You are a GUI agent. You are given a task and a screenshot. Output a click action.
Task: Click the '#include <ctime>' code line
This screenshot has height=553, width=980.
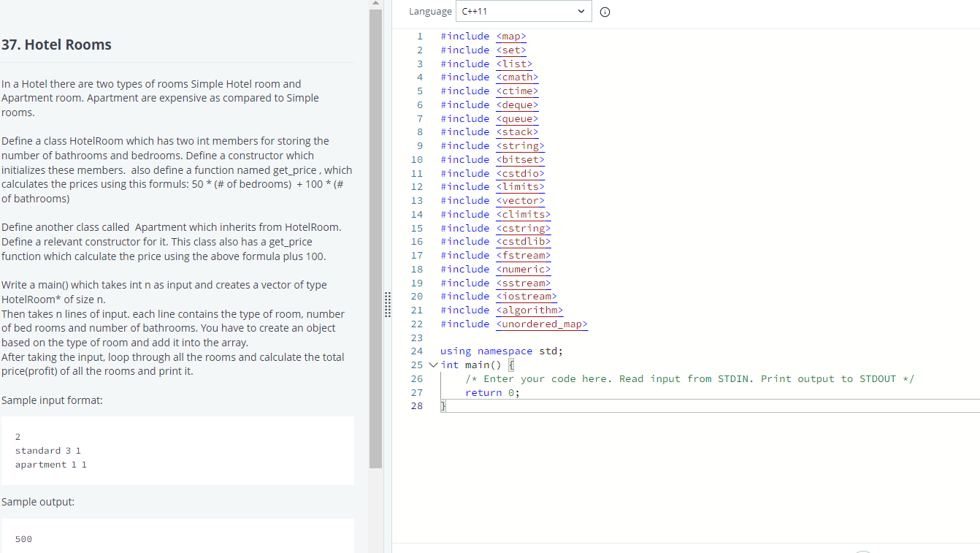489,91
